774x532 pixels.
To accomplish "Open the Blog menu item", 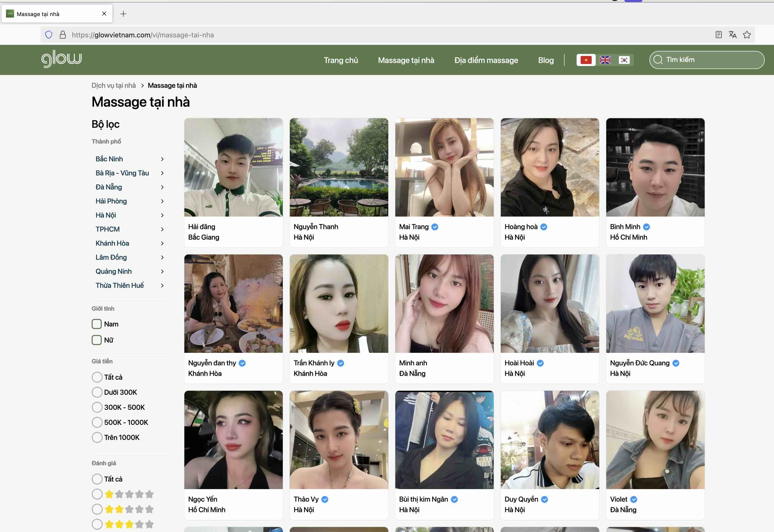I will (x=545, y=60).
